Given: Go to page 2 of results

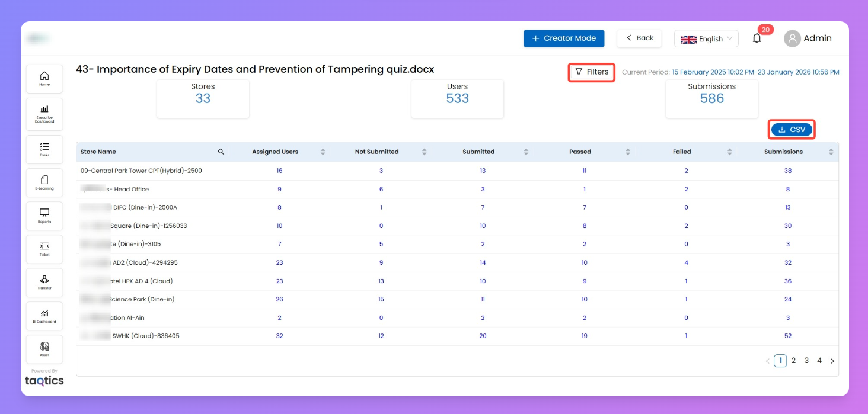Looking at the screenshot, I should [793, 361].
